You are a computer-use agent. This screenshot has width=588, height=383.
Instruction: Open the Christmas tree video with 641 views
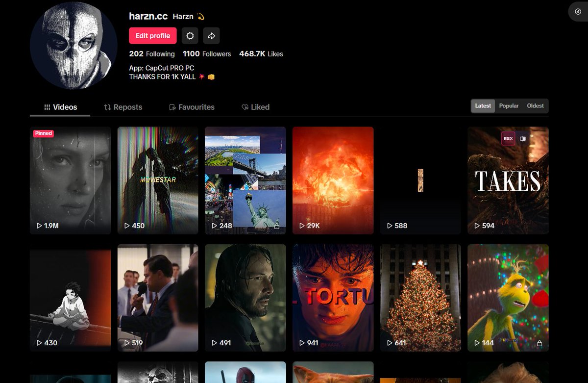pos(420,298)
